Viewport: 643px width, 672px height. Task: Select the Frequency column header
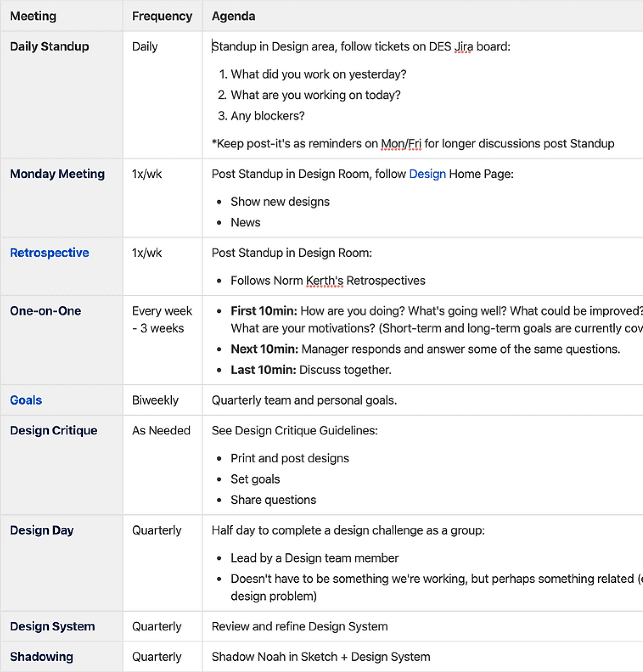pyautogui.click(x=162, y=16)
